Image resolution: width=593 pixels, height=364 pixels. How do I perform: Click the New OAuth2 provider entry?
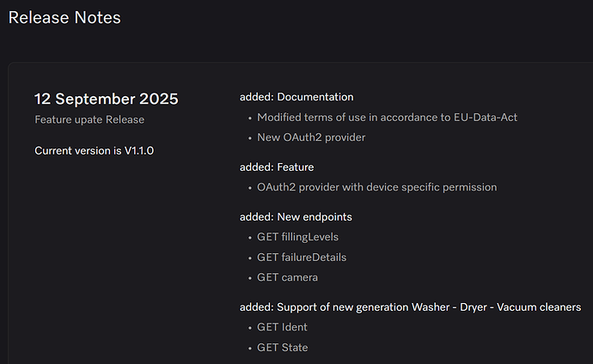pyautogui.click(x=311, y=137)
